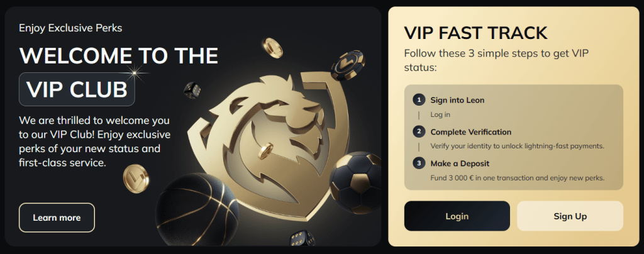The image size is (644, 254).
Task: Click the dice at the banner bottom
Action: [x=302, y=238]
